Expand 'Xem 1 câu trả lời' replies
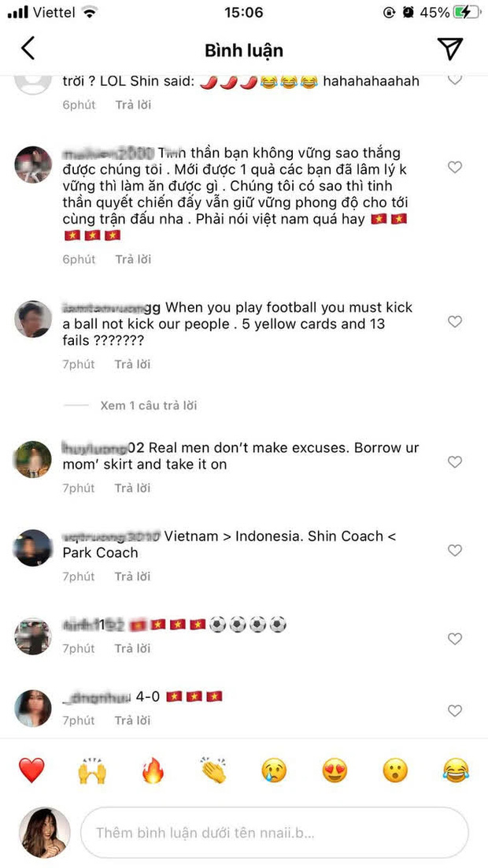The image size is (488, 868). tap(148, 406)
